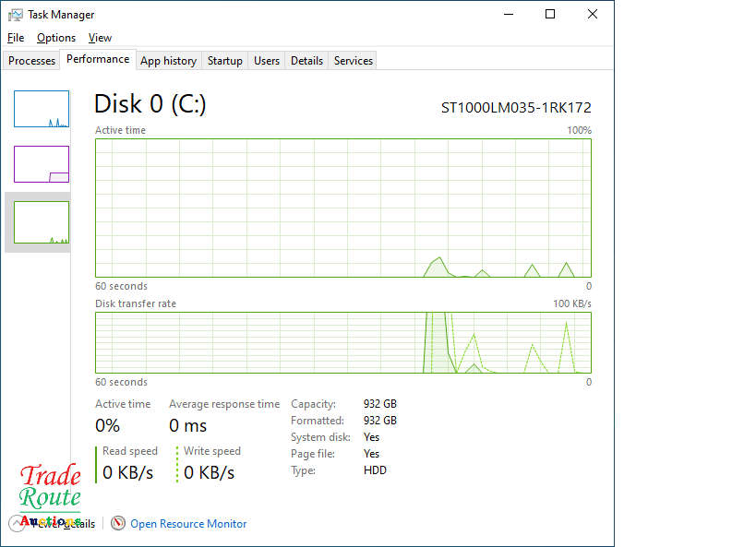Select the Performance tab
756x547 pixels.
(x=98, y=59)
